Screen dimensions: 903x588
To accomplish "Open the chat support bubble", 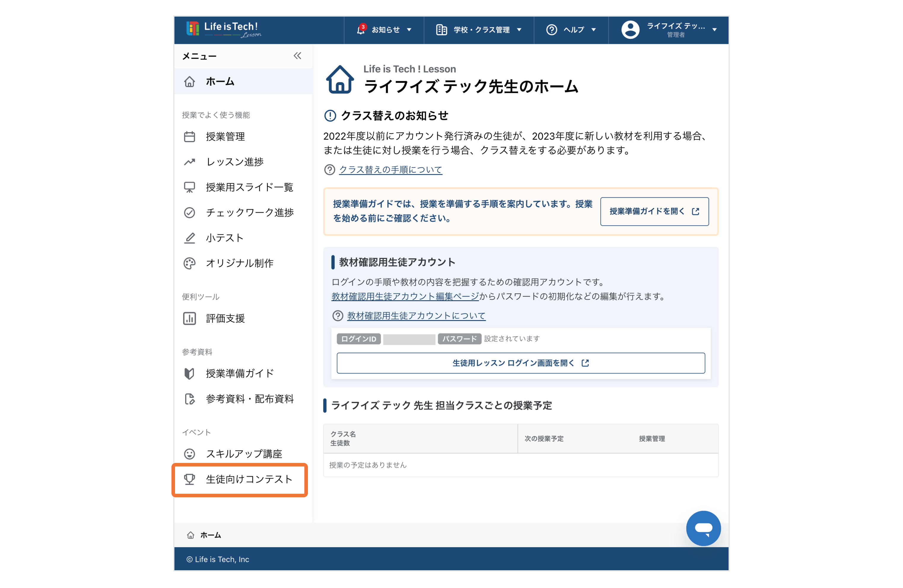I will click(703, 528).
